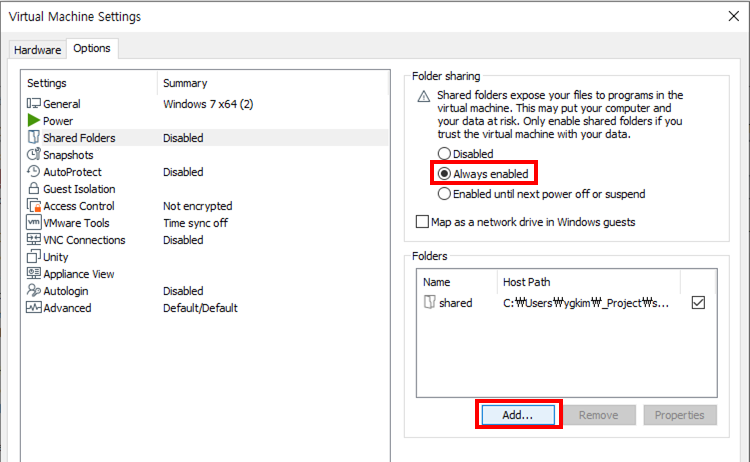
Task: Click the Remove button
Action: tap(598, 415)
